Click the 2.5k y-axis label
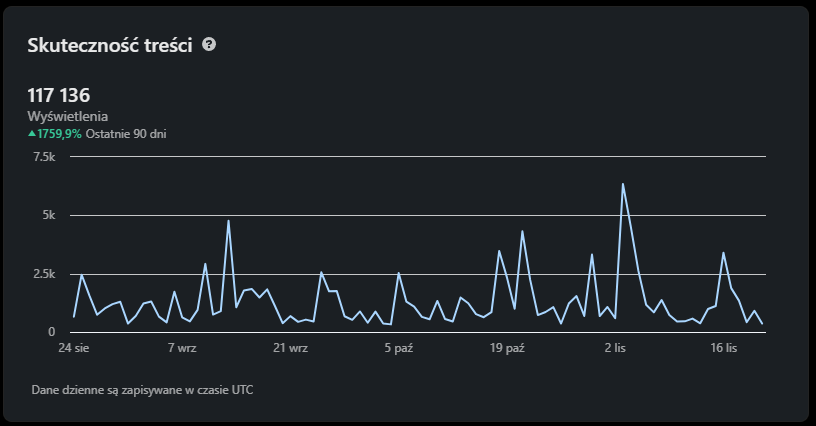Viewport: 816px width, 426px height. click(44, 274)
